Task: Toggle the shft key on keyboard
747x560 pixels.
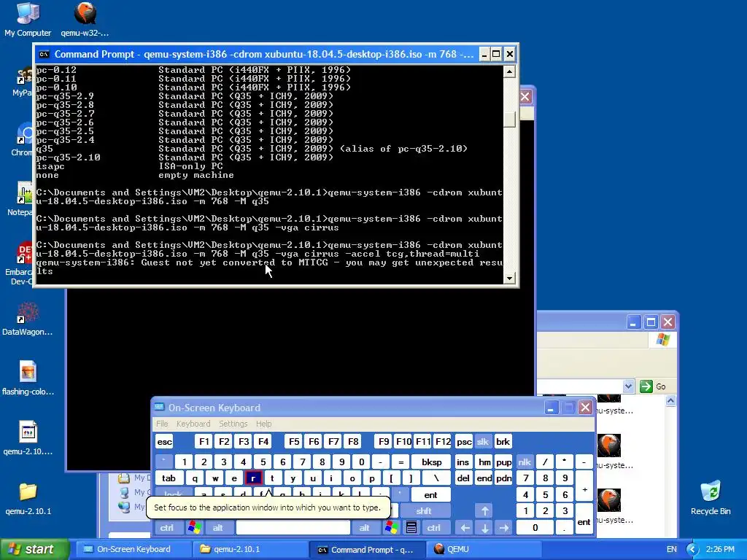Action: tap(424, 511)
